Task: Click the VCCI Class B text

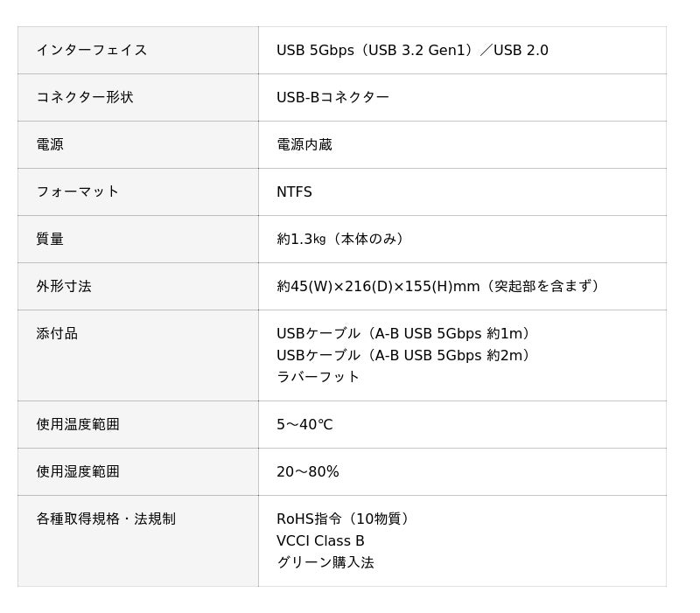Action: click(x=320, y=541)
